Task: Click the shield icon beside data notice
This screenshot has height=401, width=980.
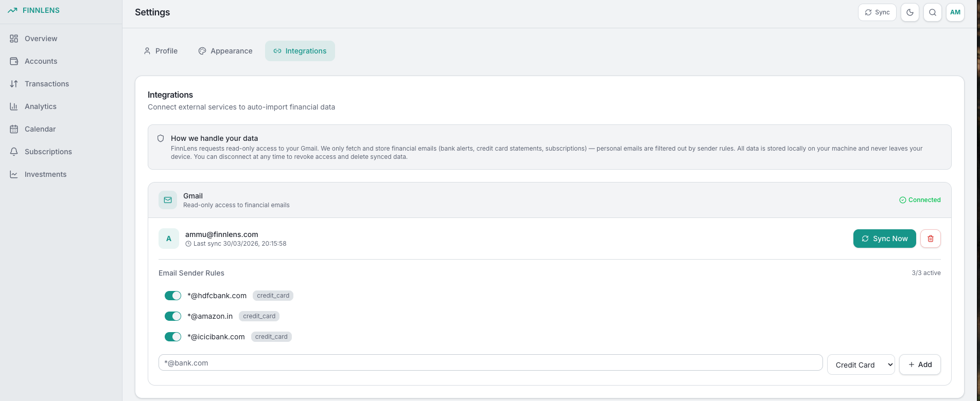Action: 161,138
